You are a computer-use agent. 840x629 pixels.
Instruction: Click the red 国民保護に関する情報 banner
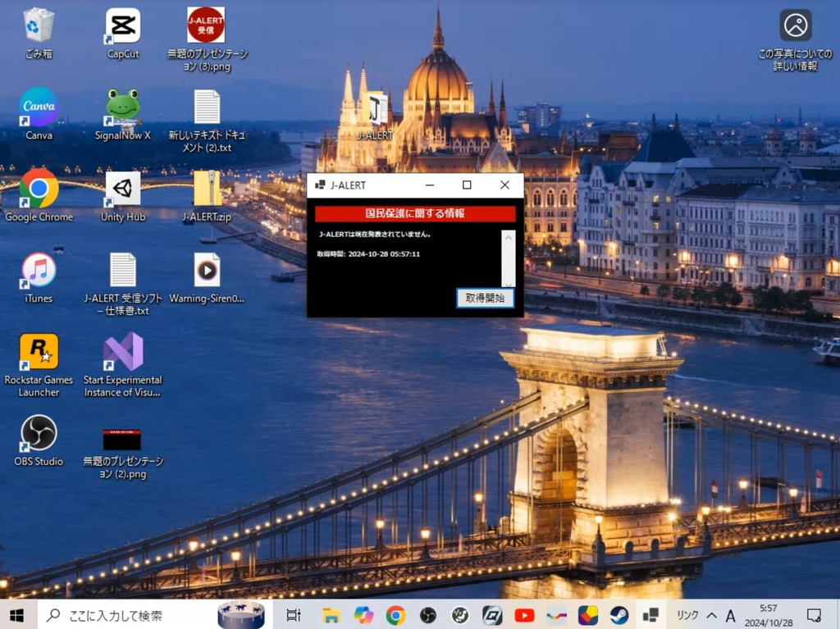coord(415,214)
